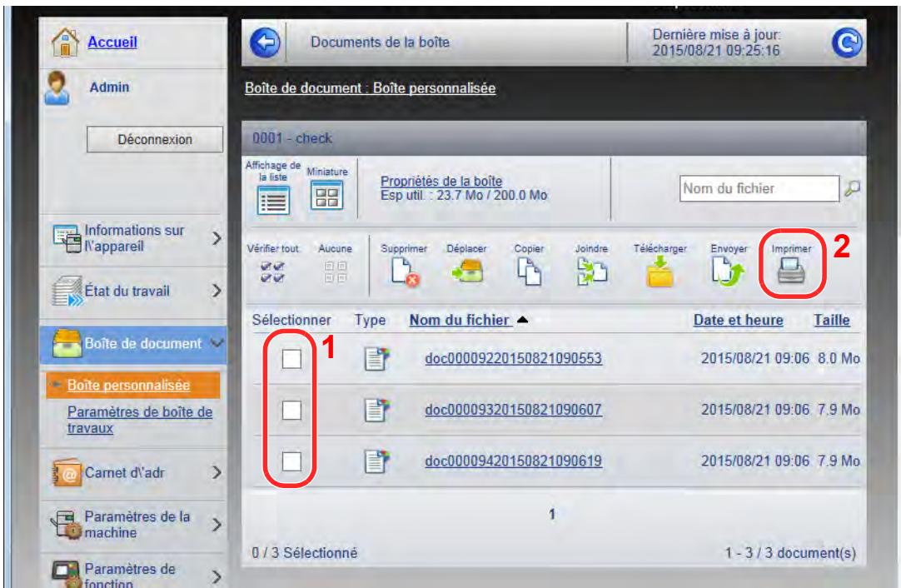Check the box for doc0000922015082109​0553
Image resolution: width=901 pixels, height=588 pixels.
(x=291, y=359)
